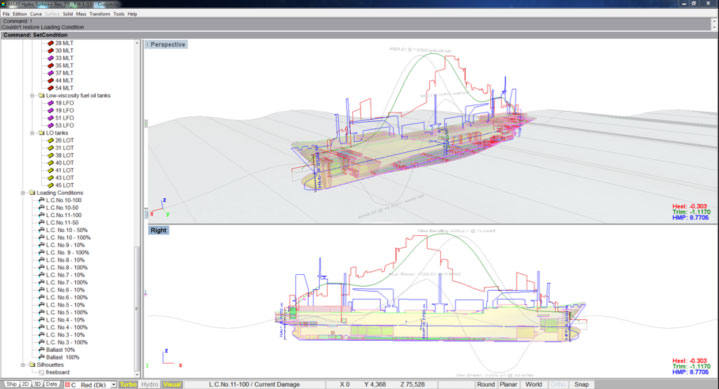Select the purple tank icon of 37 MLT

51,73
